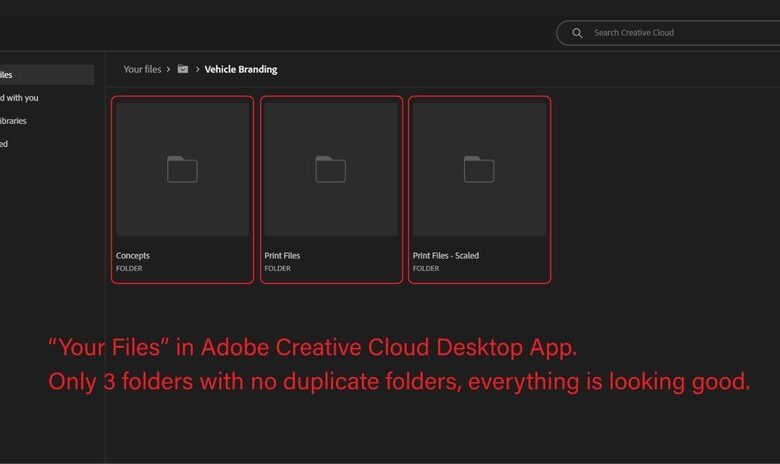
Task: Open the Print Files folder thumbnail
Action: click(x=331, y=169)
